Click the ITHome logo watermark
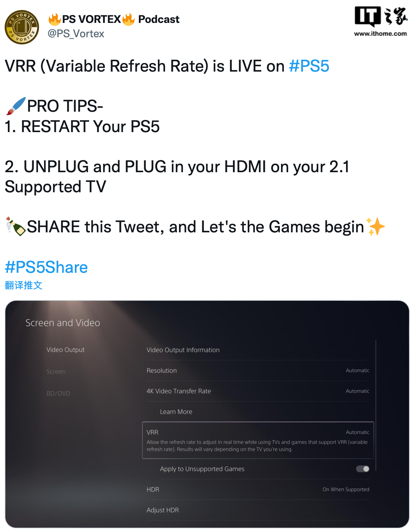 380,21
